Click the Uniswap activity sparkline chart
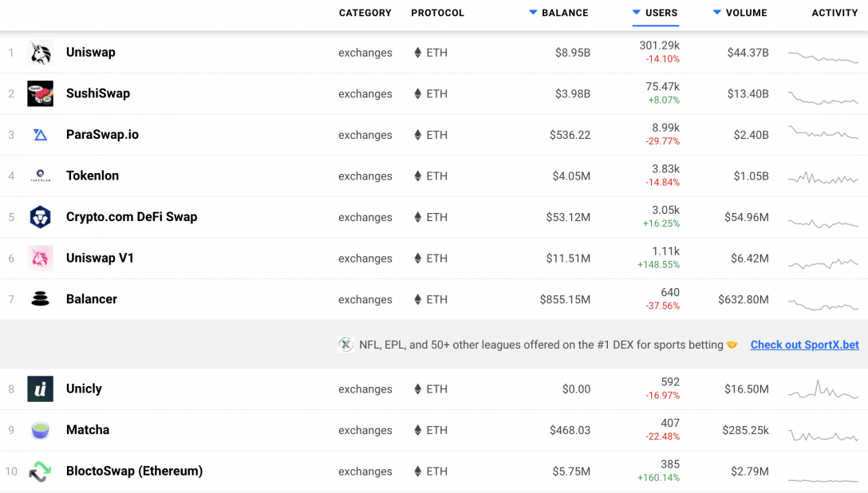Viewport: 868px width, 493px height. click(x=823, y=57)
